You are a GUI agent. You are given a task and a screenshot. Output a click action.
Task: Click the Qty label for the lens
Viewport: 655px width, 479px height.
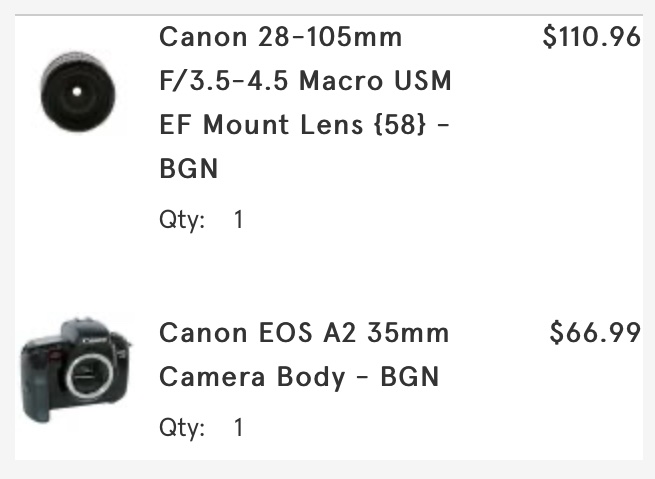click(x=182, y=219)
